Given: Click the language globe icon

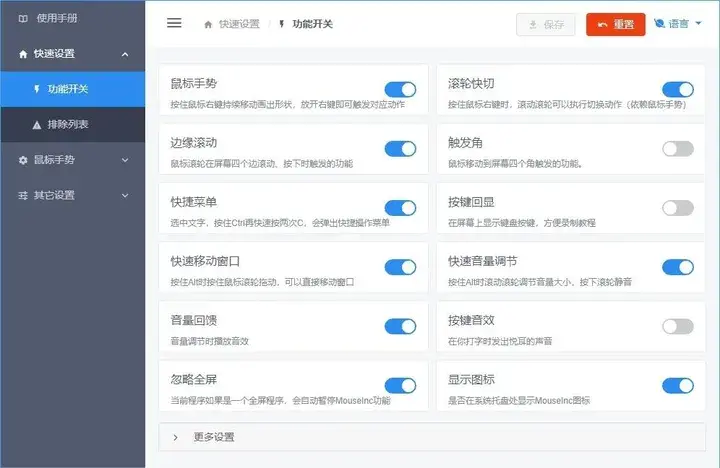Looking at the screenshot, I should [659, 23].
